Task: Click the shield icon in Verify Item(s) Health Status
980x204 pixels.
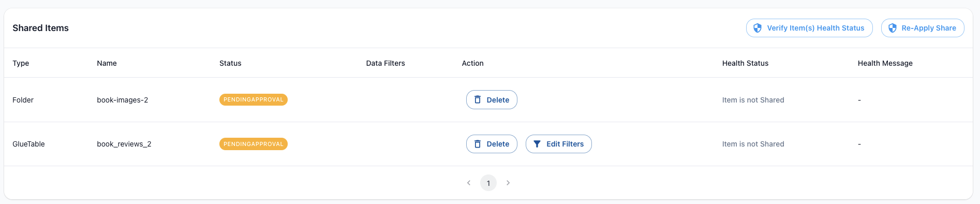Action: (x=758, y=28)
